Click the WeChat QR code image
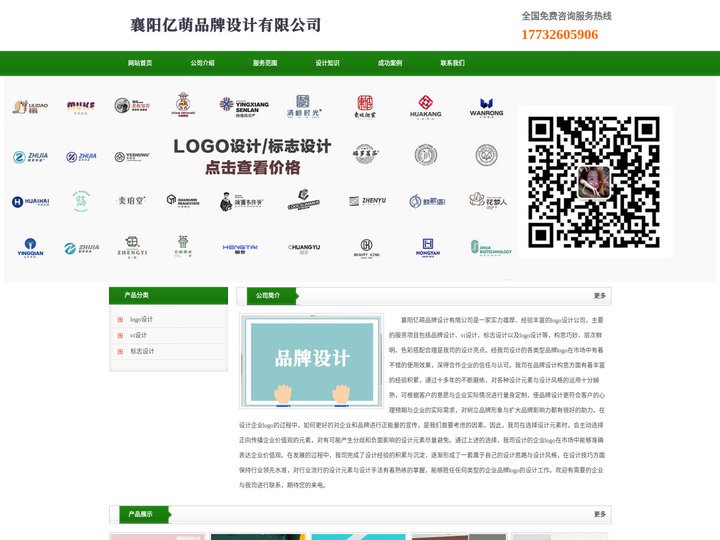720x540 pixels. [x=594, y=182]
